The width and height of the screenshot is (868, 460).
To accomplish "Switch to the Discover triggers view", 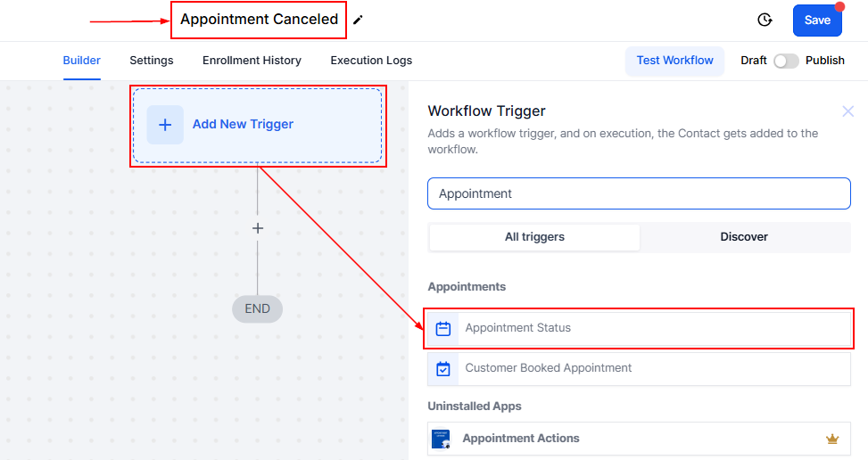I will (744, 237).
